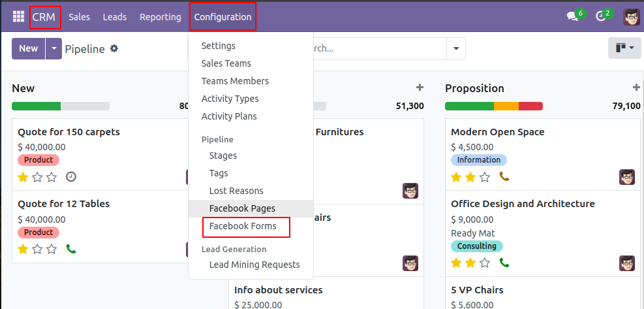644x309 pixels.
Task: Click the plus icon beside Proposition column
Action: [636, 88]
